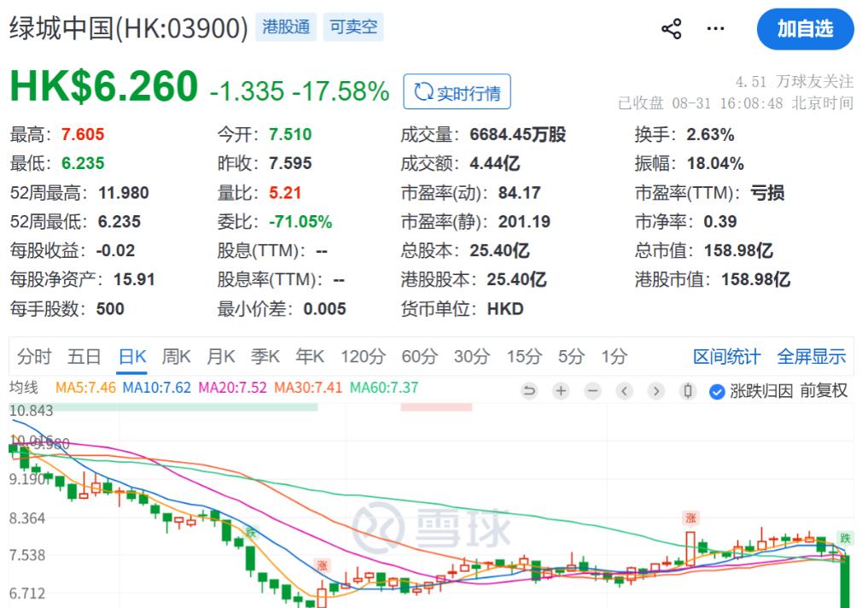Click the 万球友关注 follower count
Image resolution: width=868 pixels, height=608 pixels.
(x=795, y=82)
